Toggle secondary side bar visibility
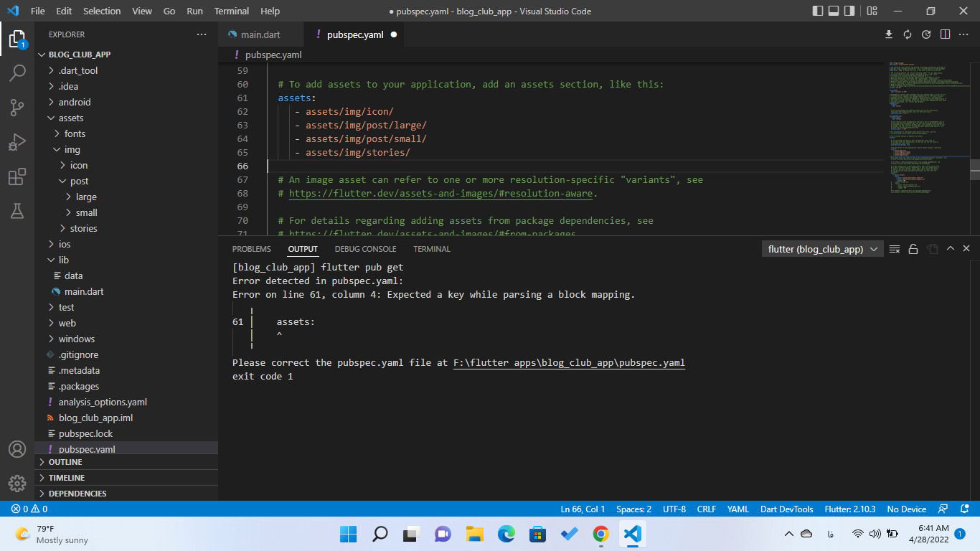 point(849,11)
